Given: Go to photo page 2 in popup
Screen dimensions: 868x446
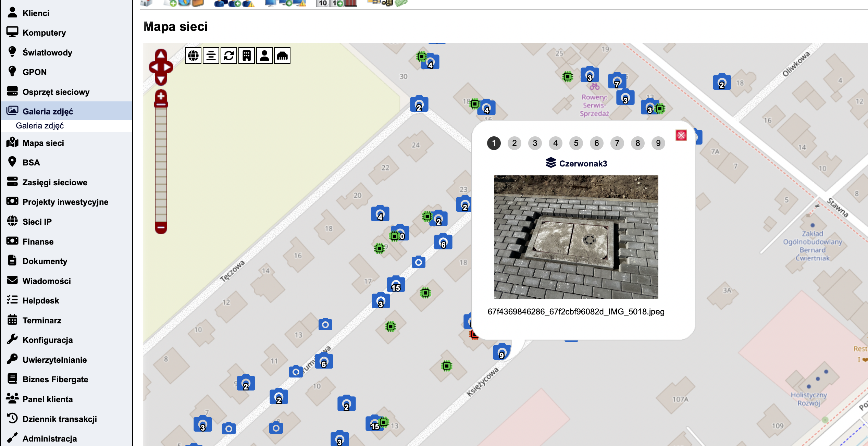Looking at the screenshot, I should (514, 143).
